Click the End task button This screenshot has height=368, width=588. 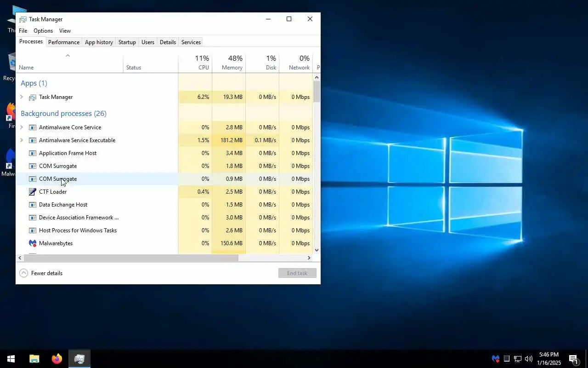[x=297, y=273]
